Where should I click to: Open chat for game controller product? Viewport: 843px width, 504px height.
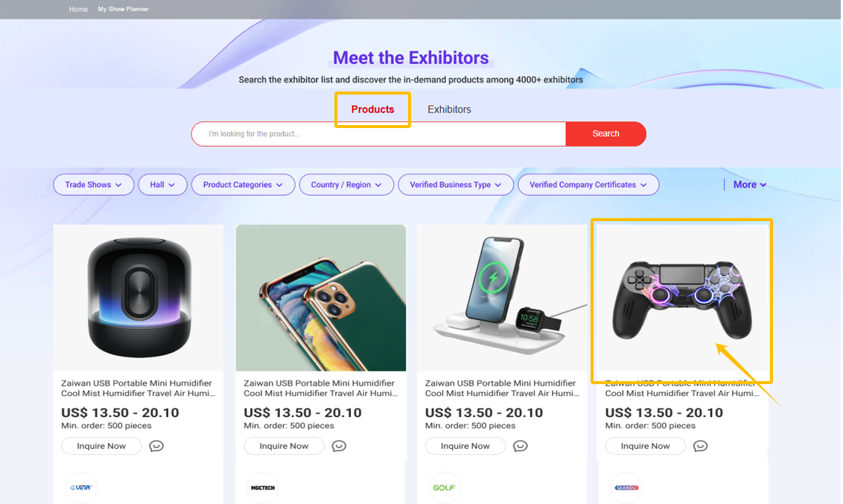700,446
